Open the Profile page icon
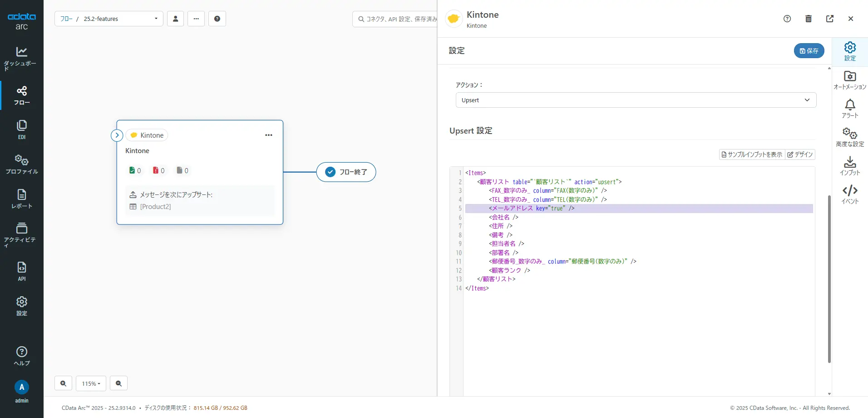 point(21,164)
